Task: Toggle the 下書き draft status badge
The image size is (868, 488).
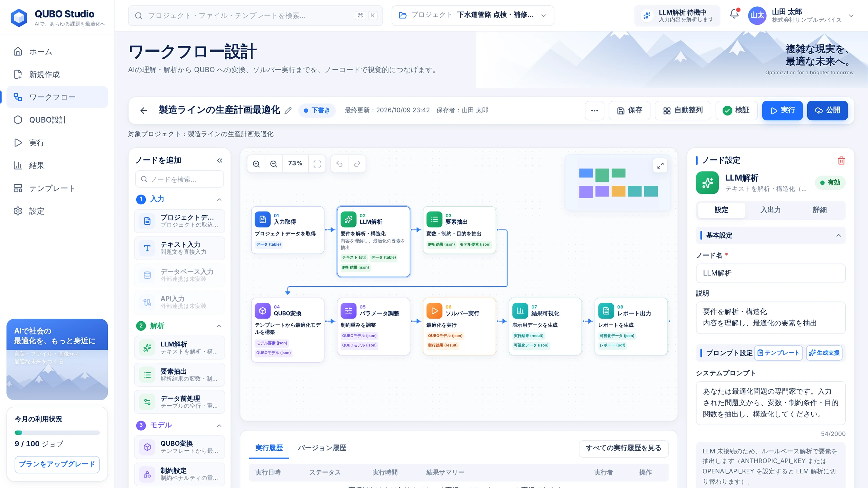Action: [317, 110]
